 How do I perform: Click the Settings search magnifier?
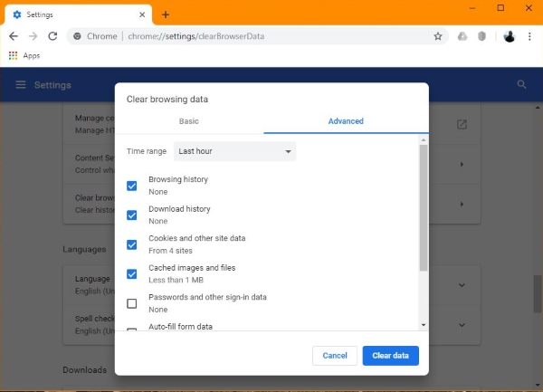tap(521, 84)
